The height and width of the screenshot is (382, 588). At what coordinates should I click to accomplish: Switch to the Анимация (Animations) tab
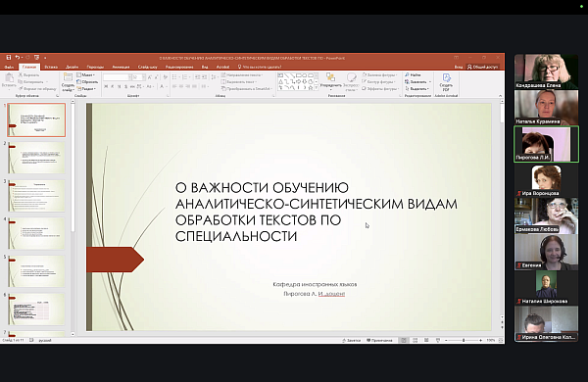point(121,67)
